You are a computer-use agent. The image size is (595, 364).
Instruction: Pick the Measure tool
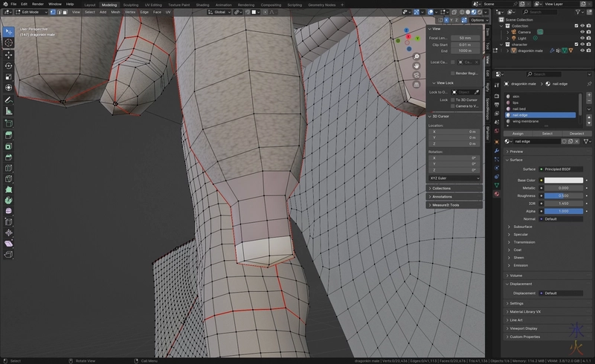pos(9,111)
